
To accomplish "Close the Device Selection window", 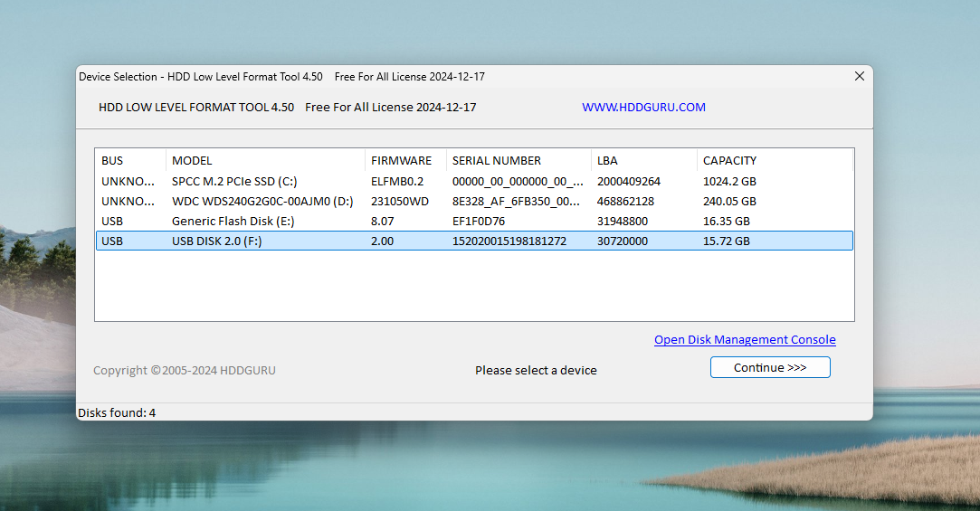I will tap(860, 76).
